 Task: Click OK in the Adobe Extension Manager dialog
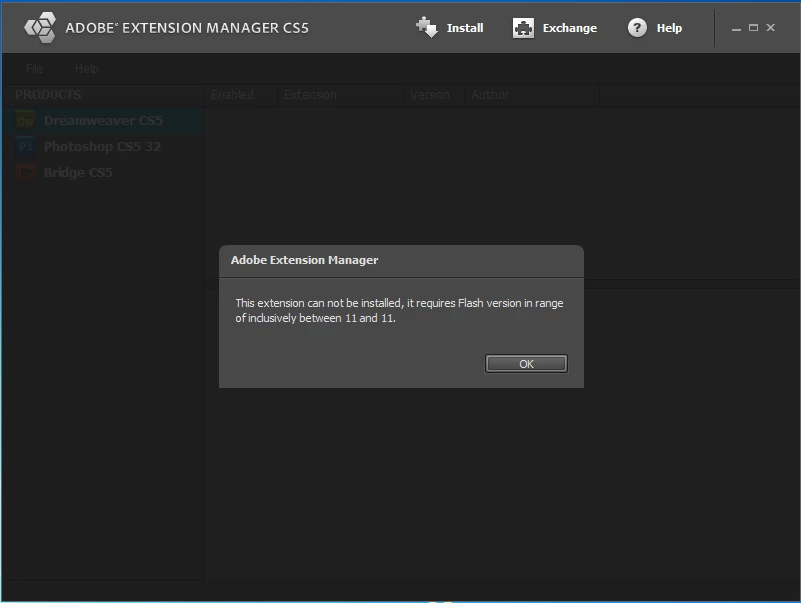(526, 364)
